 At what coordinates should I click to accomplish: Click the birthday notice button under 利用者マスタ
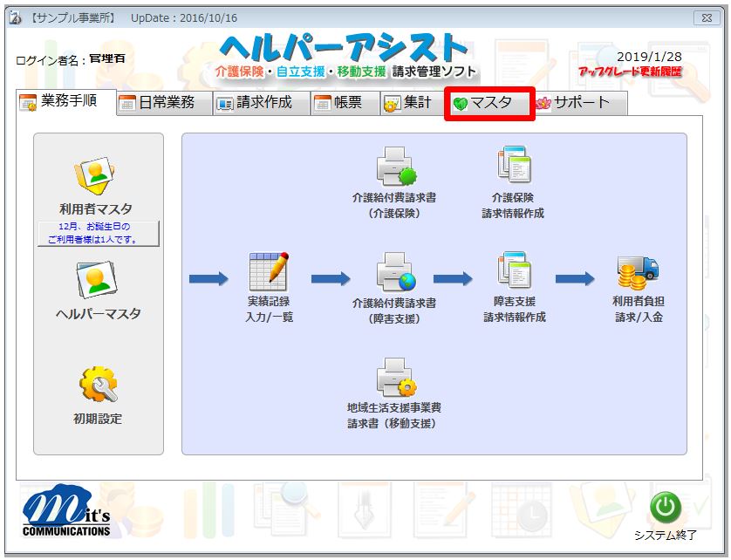(97, 234)
